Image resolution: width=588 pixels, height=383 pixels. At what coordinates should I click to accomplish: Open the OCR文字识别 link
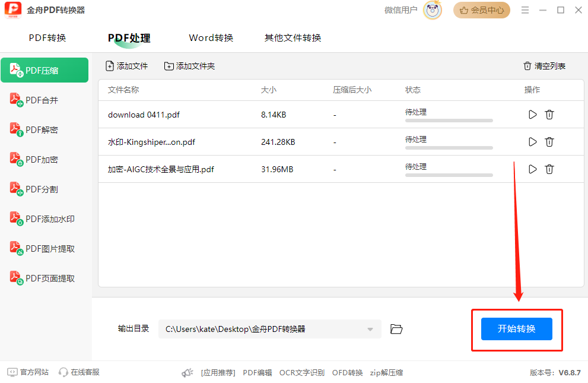click(302, 372)
